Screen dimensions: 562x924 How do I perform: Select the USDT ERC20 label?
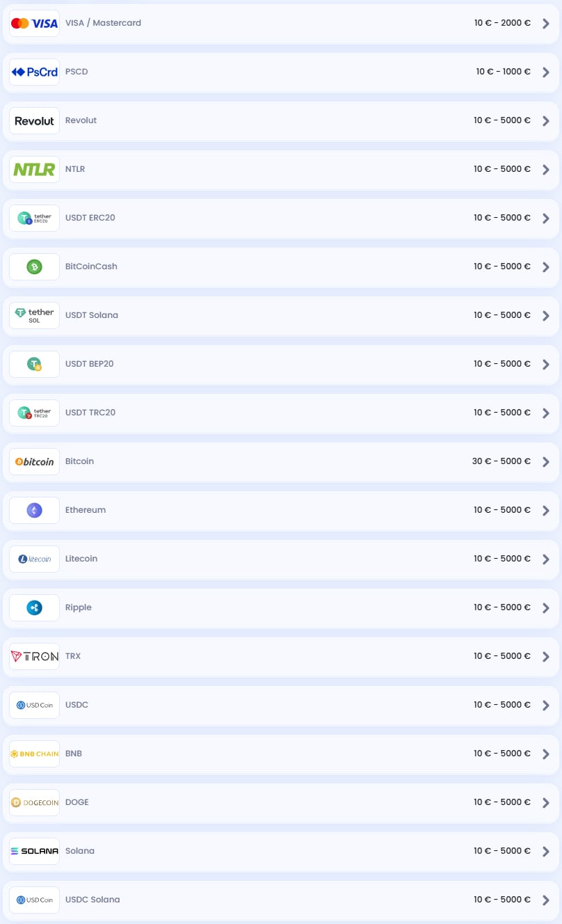[90, 218]
